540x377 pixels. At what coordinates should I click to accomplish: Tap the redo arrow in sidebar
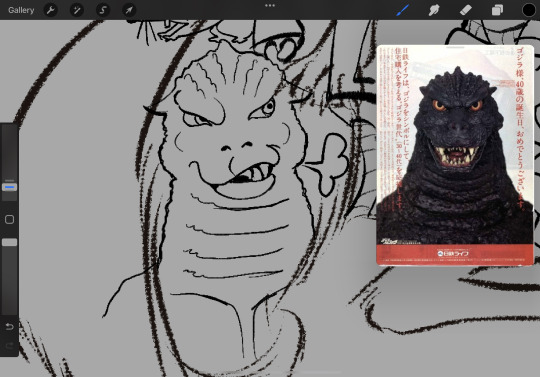pos(9,346)
